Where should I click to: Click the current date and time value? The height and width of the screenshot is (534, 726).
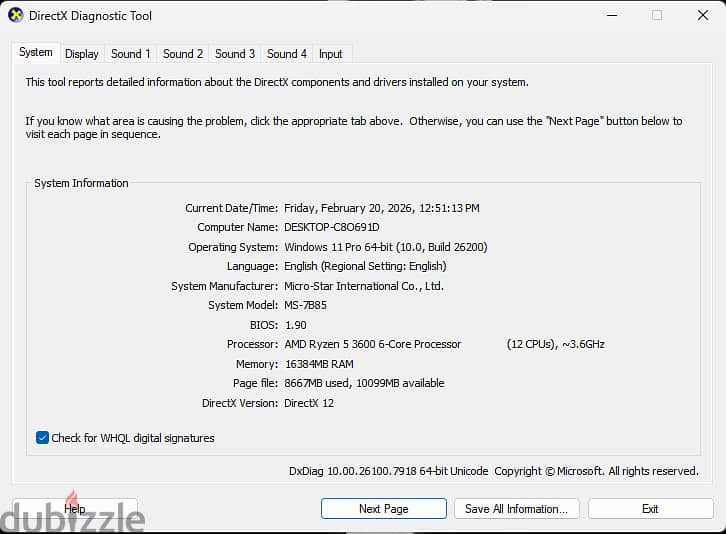click(382, 208)
